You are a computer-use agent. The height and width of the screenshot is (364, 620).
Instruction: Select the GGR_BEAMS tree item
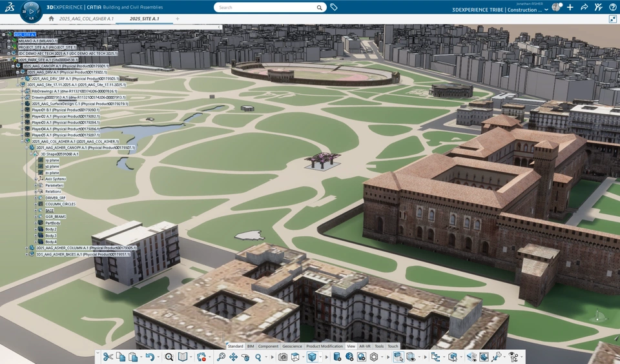tap(56, 217)
